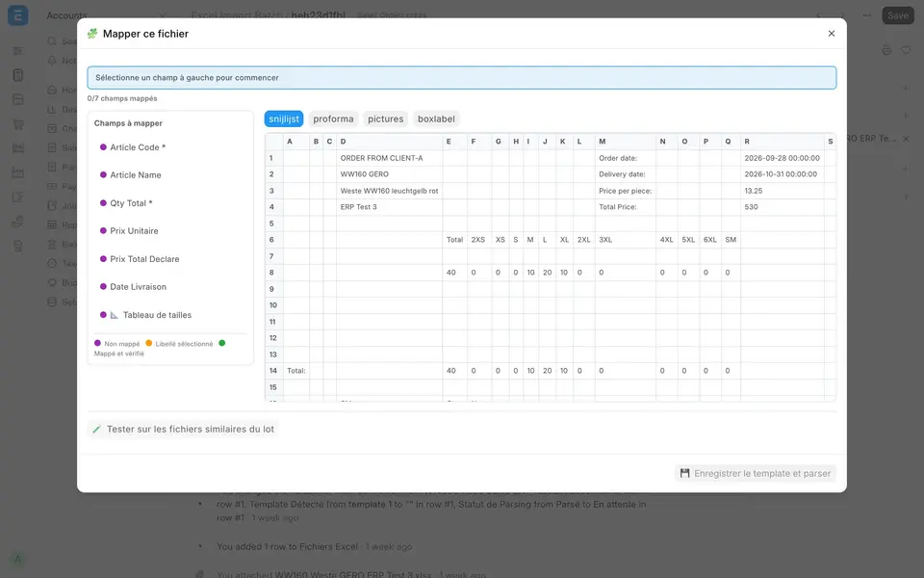Click the Save button in background page
This screenshot has height=578, width=924.
tap(897, 15)
